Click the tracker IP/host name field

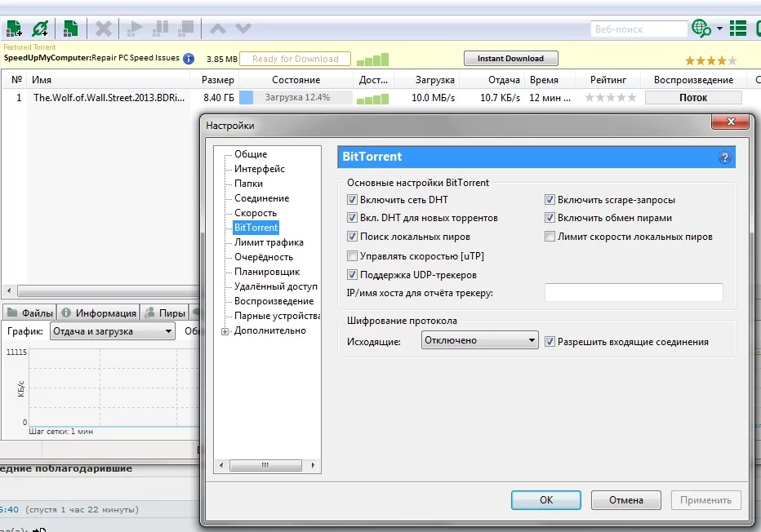click(x=634, y=293)
